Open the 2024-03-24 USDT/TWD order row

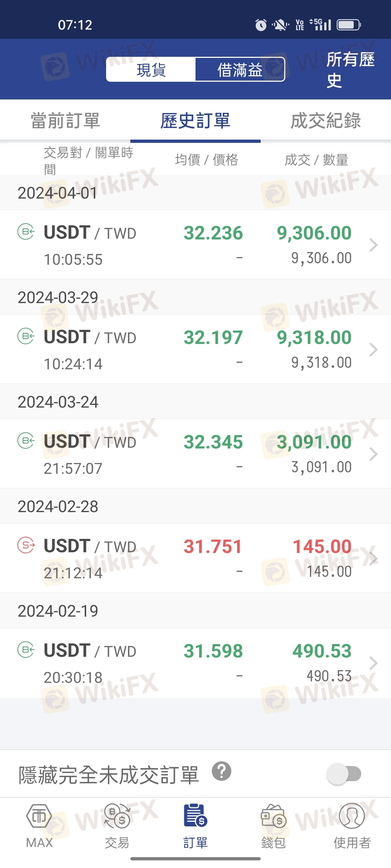tap(195, 454)
